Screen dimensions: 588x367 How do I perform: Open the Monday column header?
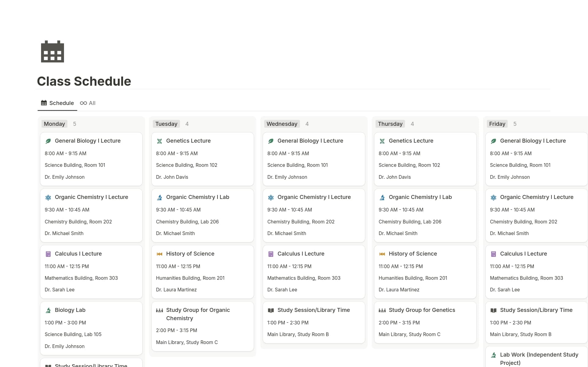pyautogui.click(x=54, y=124)
